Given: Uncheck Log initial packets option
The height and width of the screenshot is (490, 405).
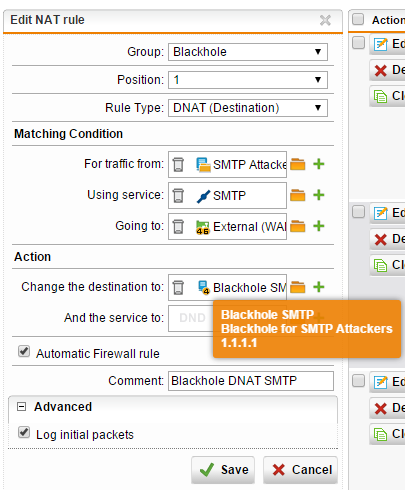Looking at the screenshot, I should pyautogui.click(x=24, y=432).
